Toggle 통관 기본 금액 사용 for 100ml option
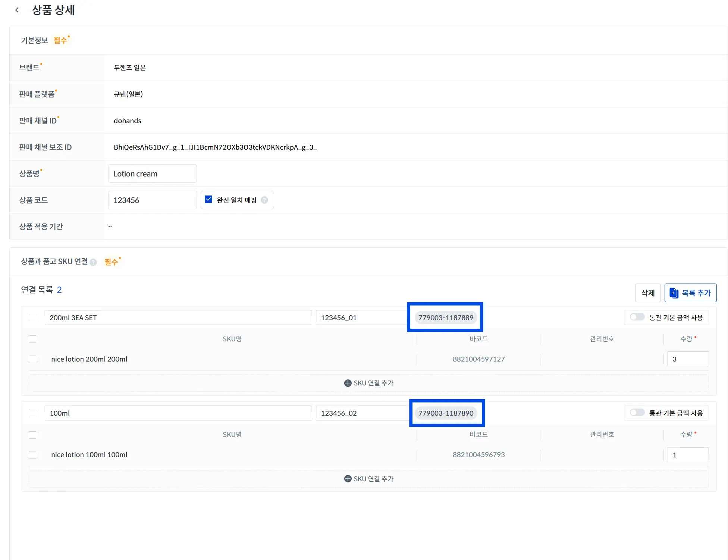 (x=637, y=413)
